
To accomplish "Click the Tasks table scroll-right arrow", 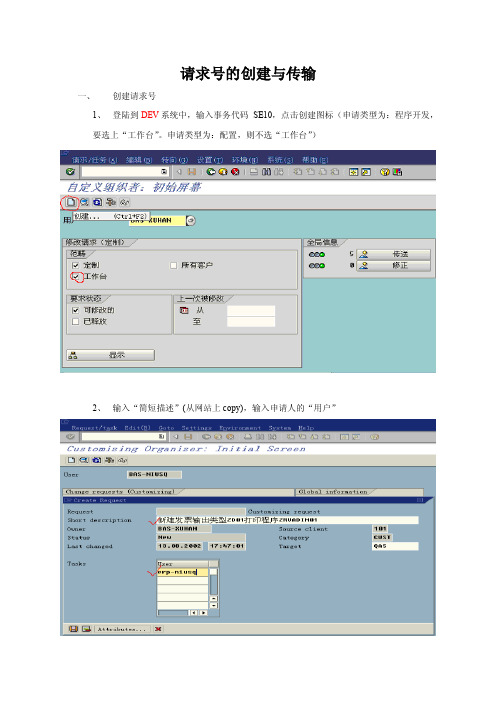I will point(204,612).
